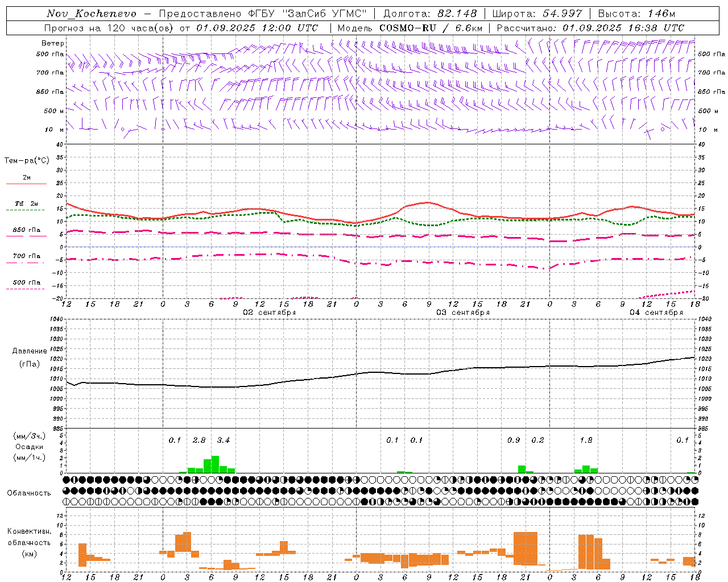Select the elevation text Высота: 146м
This screenshot has width=728, height=582.
pos(636,14)
